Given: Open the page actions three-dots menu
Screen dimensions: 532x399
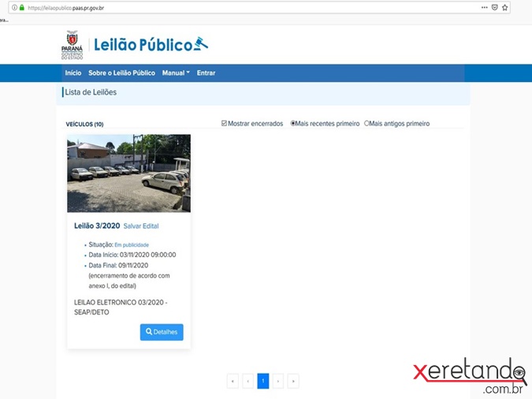Looking at the screenshot, I should point(484,8).
